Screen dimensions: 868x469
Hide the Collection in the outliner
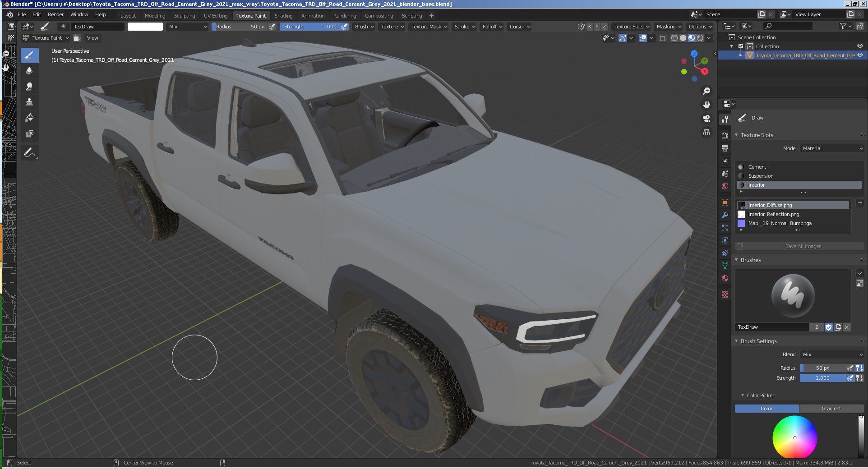tap(860, 46)
